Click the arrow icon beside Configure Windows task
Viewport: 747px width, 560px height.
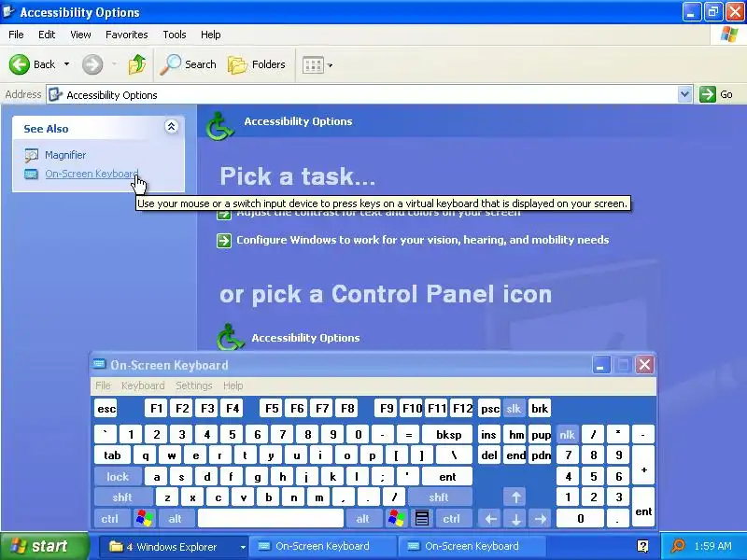coord(224,241)
